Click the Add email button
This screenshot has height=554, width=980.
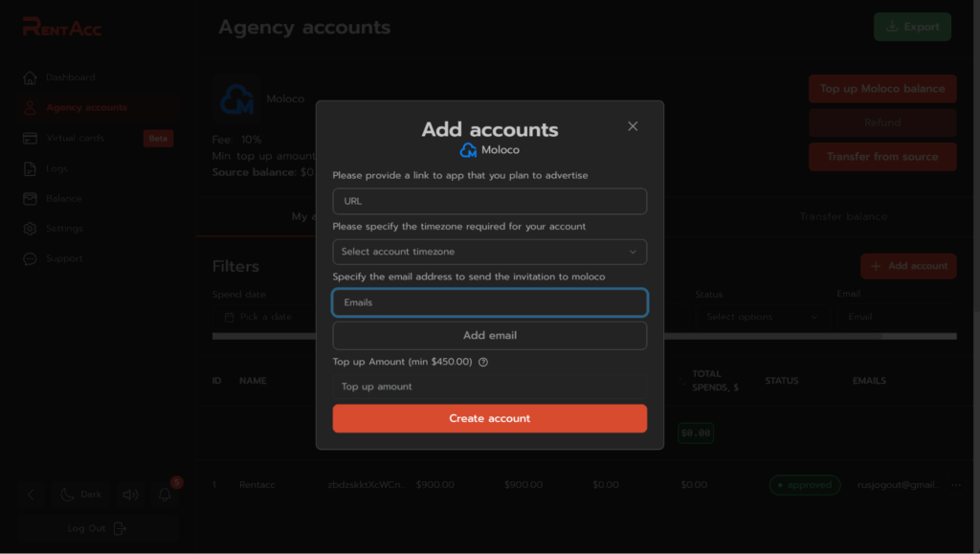(x=489, y=336)
